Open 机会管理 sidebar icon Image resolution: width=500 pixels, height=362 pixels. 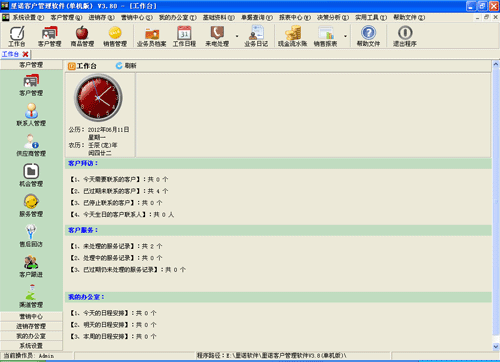[31, 175]
